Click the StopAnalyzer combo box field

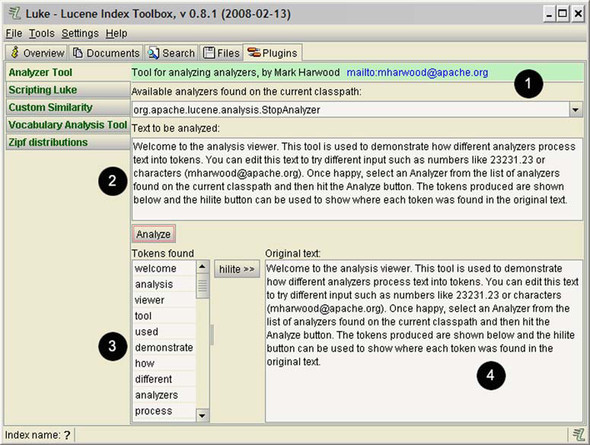click(350, 110)
